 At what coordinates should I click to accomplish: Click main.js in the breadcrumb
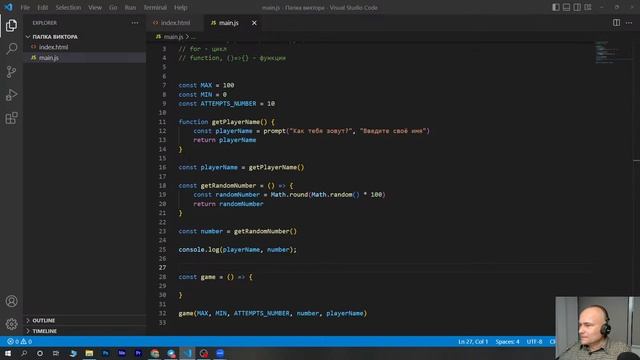tap(173, 37)
